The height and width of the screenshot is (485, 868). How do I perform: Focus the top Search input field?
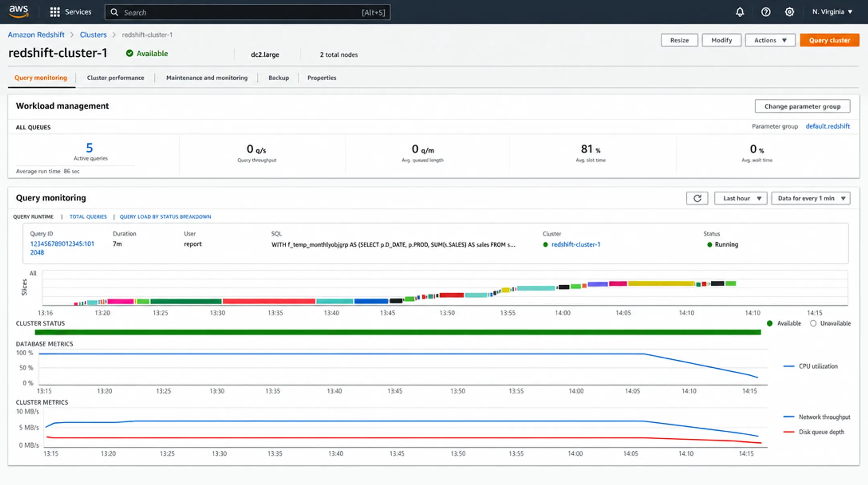pyautogui.click(x=248, y=12)
